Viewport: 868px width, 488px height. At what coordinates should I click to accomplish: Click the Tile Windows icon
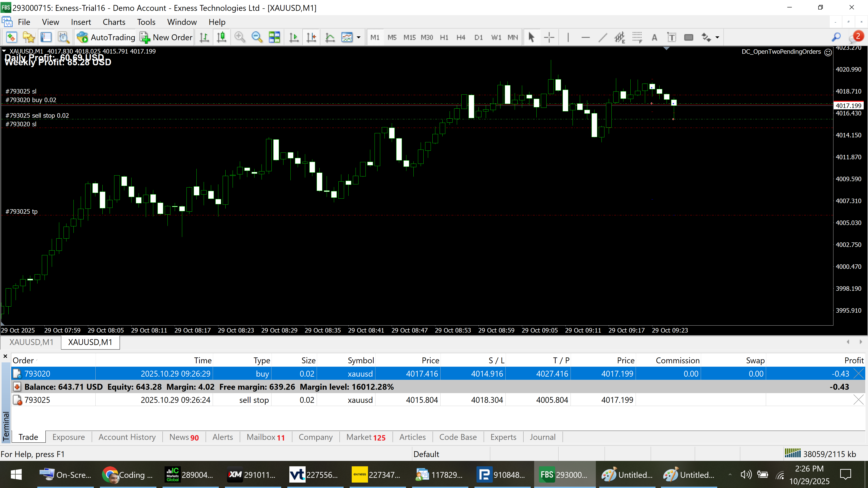[x=274, y=37]
